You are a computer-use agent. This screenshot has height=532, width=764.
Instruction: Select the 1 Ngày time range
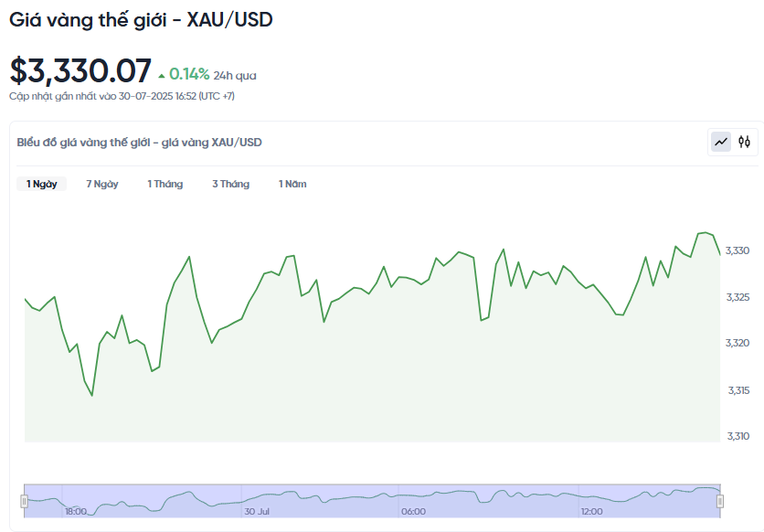click(41, 184)
